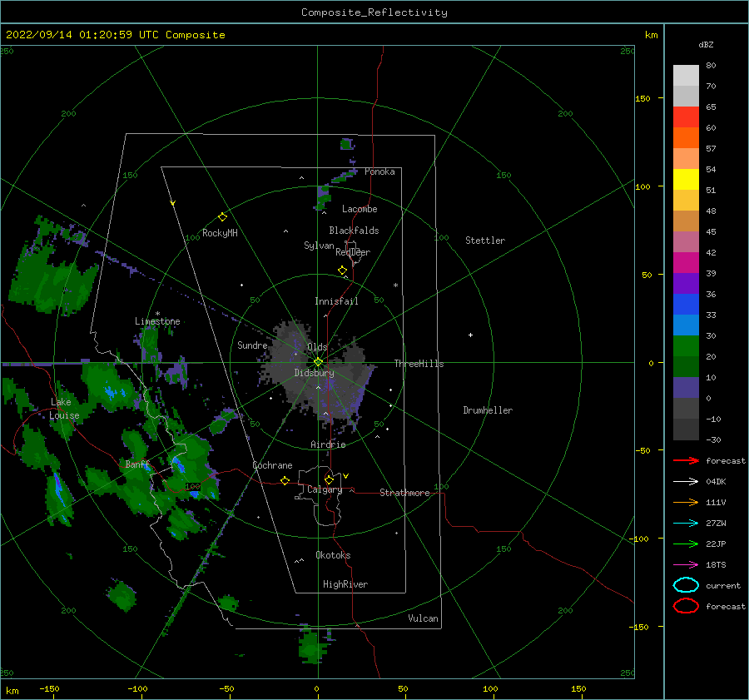
Task: Click the HighRiver label
Action: [345, 584]
